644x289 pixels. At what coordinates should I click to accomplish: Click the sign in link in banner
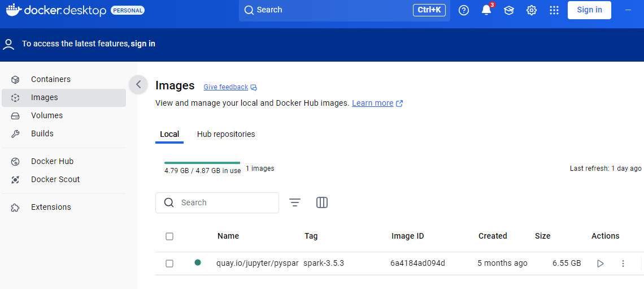(143, 44)
